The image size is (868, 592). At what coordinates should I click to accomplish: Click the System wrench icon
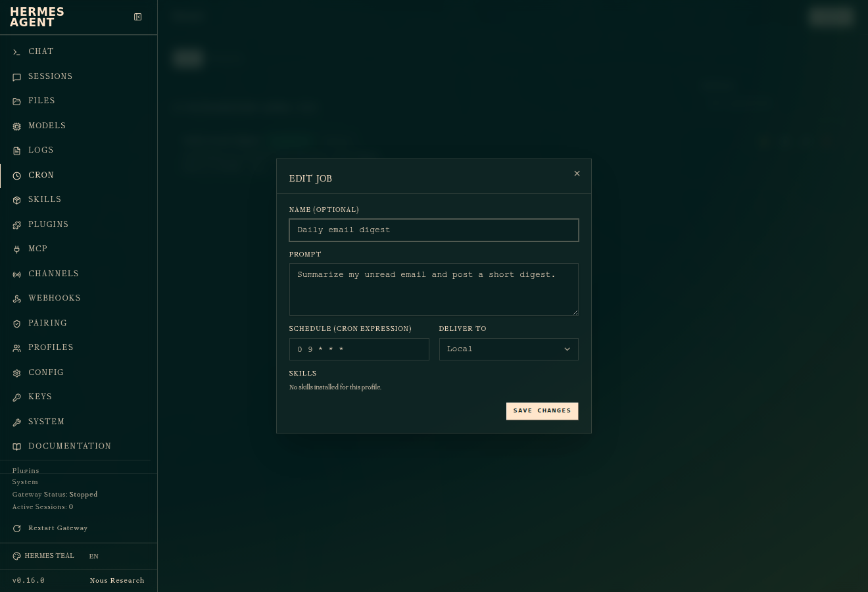click(x=17, y=422)
